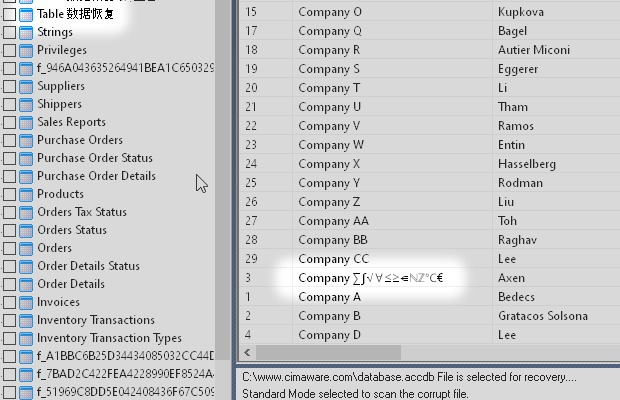Enable the Privileges table checkbox
The image size is (620, 400).
[9, 50]
